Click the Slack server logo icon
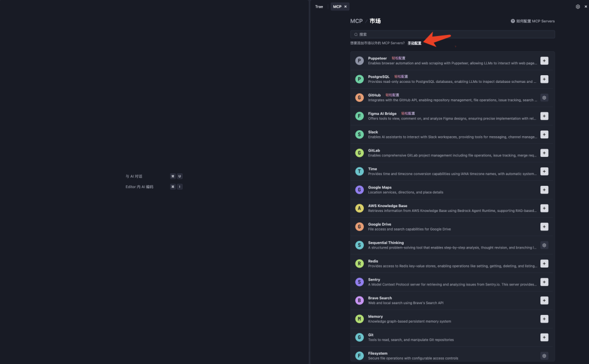Screen dimensions: 589x364 359,134
